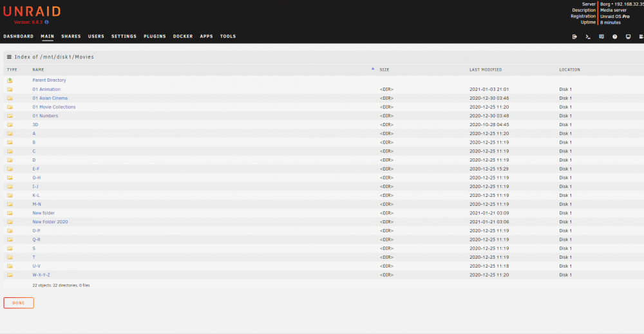This screenshot has width=644, height=334.
Task: Go to the Shares menu
Action: tap(71, 37)
